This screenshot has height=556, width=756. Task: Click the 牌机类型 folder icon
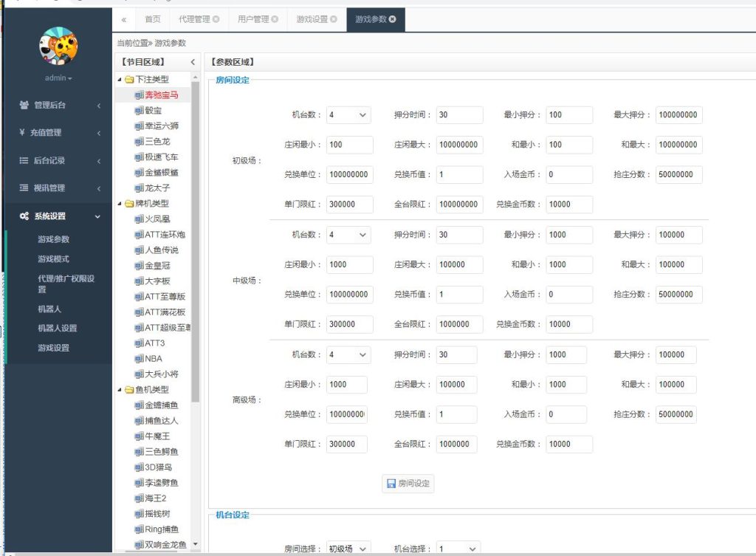(x=129, y=204)
